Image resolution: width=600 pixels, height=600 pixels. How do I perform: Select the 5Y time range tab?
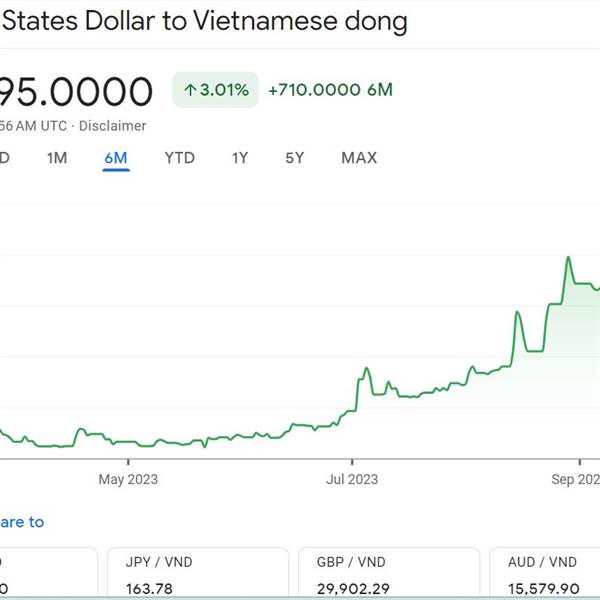(294, 158)
